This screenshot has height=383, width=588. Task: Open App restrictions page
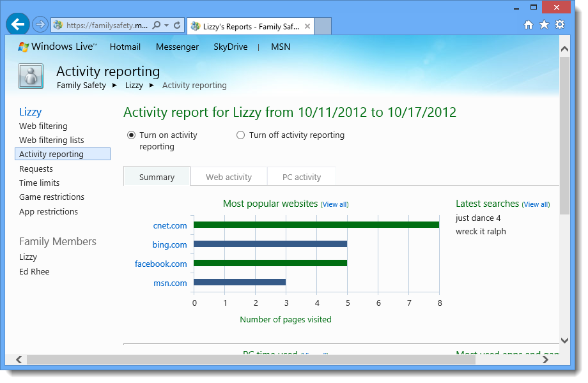tap(49, 211)
